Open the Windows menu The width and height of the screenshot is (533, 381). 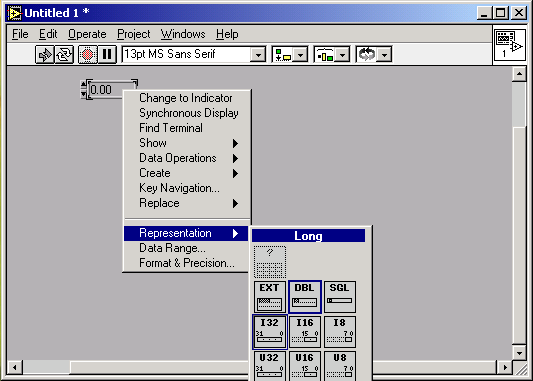pyautogui.click(x=183, y=34)
